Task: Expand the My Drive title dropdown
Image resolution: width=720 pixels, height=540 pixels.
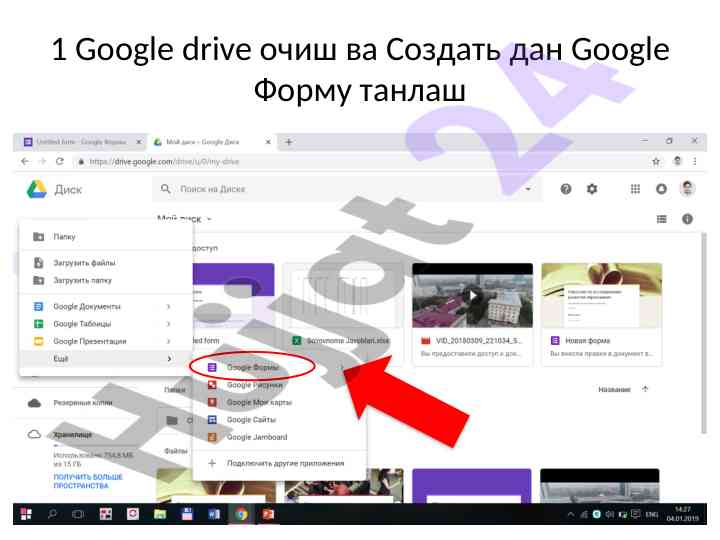Action: pyautogui.click(x=209, y=219)
